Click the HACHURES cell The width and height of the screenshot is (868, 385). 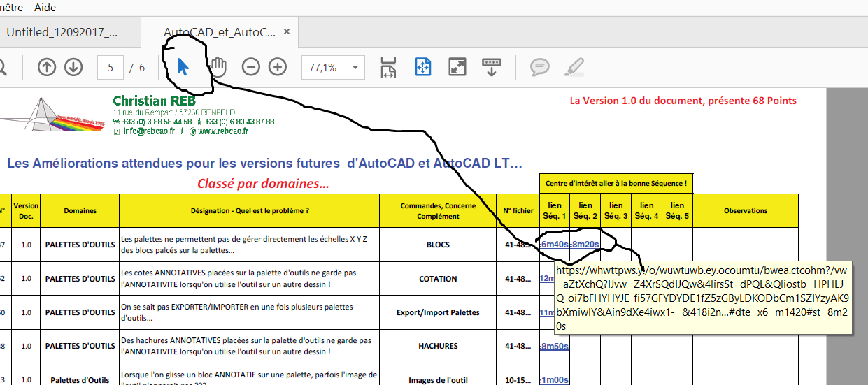pos(438,346)
